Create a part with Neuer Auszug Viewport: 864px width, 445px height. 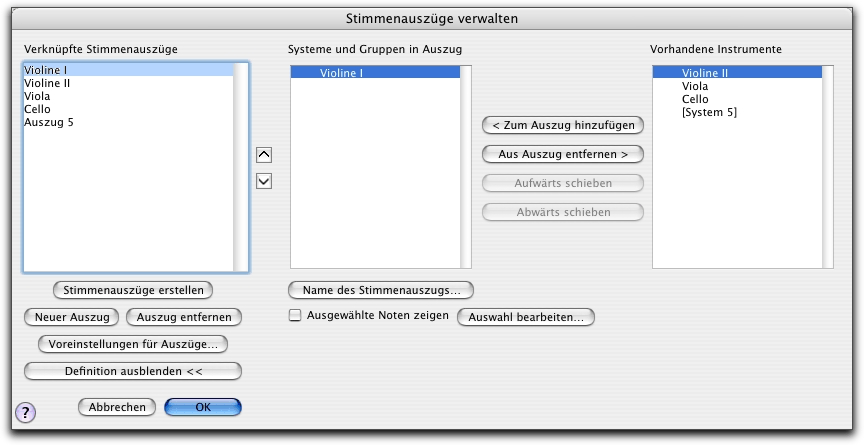coord(72,317)
